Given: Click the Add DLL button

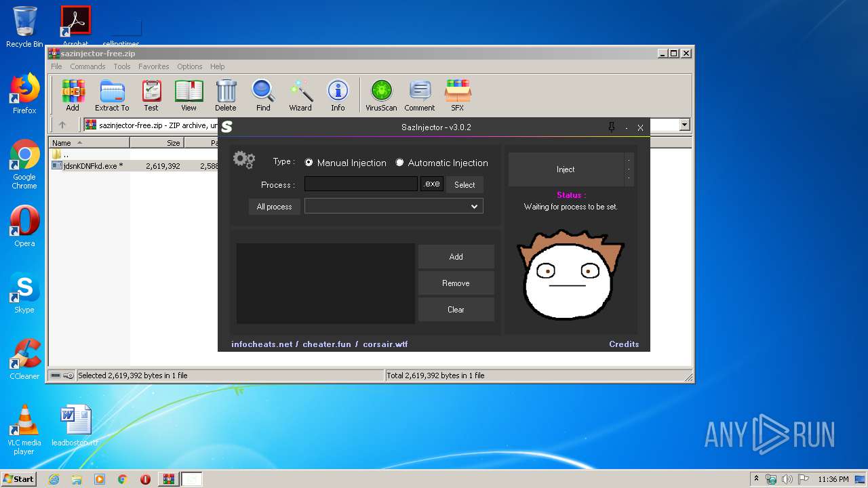Looking at the screenshot, I should [456, 257].
